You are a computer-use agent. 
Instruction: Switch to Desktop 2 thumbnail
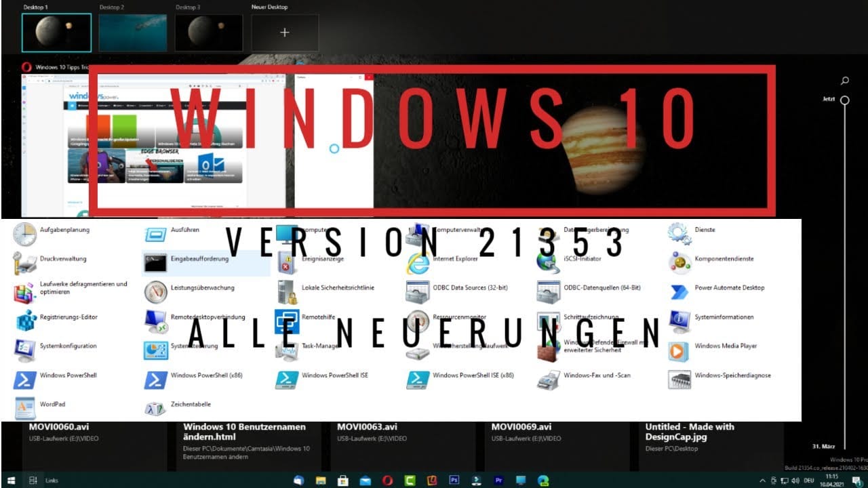coord(133,33)
